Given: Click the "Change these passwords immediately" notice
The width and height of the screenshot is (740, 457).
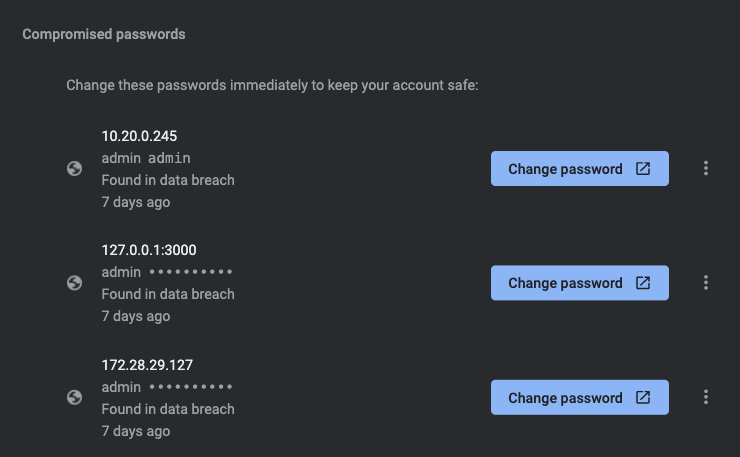Looking at the screenshot, I should click(x=273, y=85).
